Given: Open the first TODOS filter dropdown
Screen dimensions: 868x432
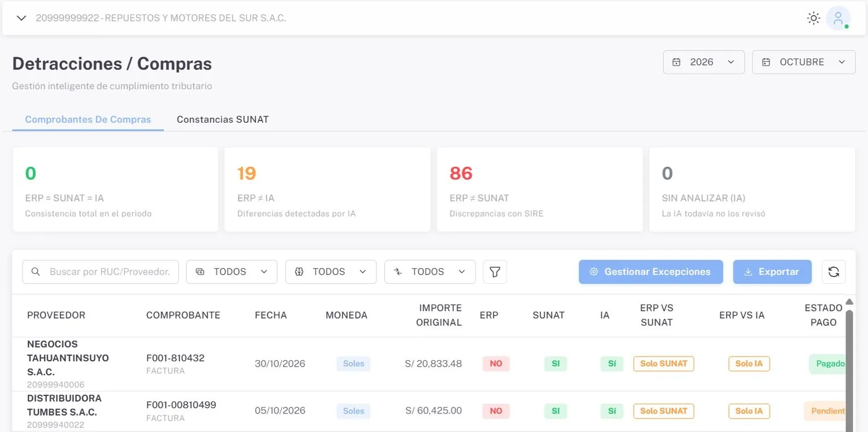Looking at the screenshot, I should point(231,272).
